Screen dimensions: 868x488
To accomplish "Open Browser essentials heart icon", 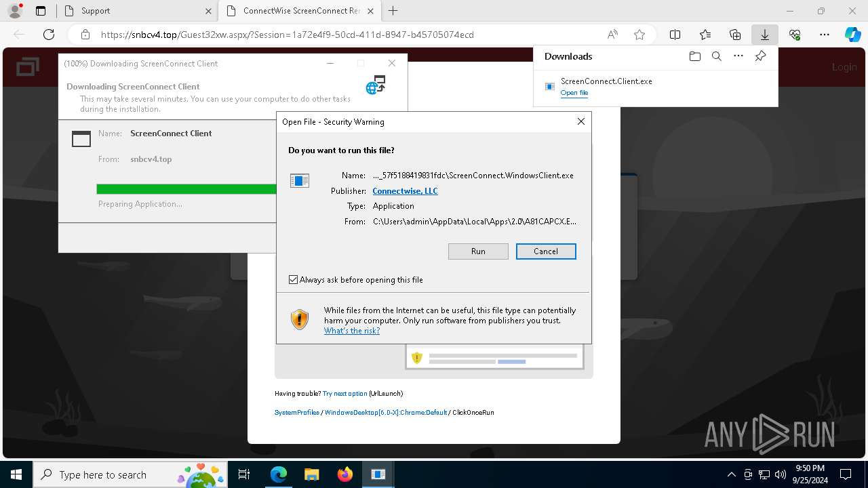I will [x=795, y=35].
